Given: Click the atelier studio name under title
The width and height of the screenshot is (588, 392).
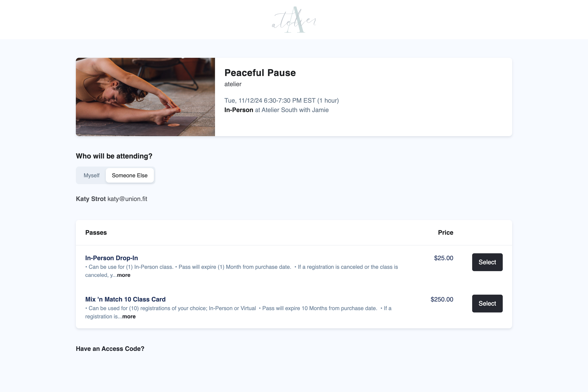Looking at the screenshot, I should coord(233,84).
